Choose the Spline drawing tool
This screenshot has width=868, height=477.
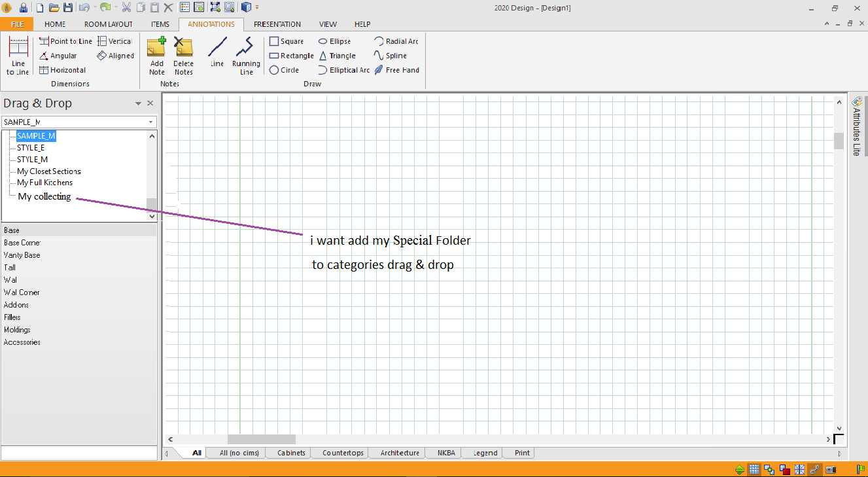(391, 56)
